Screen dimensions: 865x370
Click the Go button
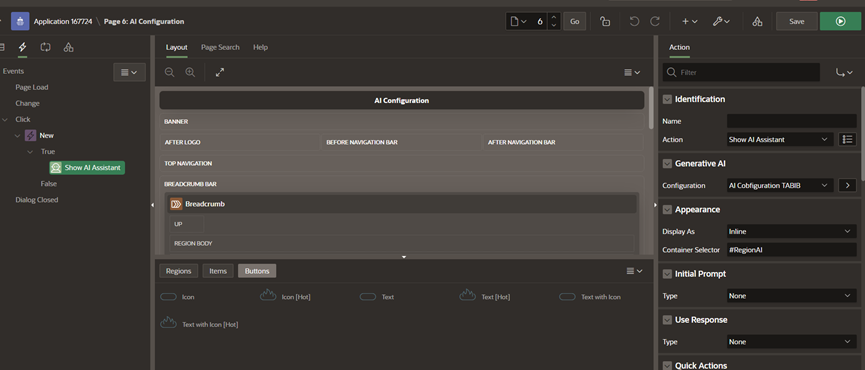coord(575,22)
